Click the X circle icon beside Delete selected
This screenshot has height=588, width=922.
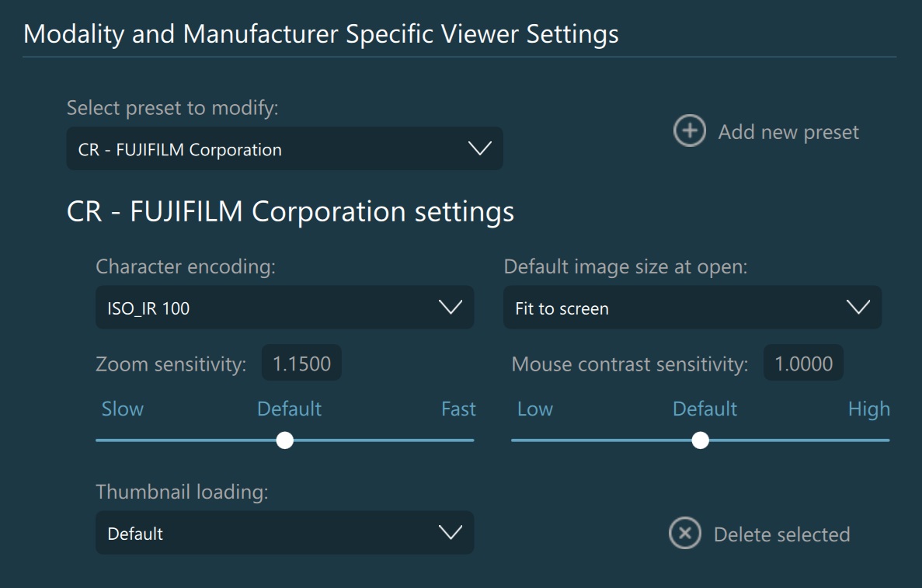[x=684, y=534]
